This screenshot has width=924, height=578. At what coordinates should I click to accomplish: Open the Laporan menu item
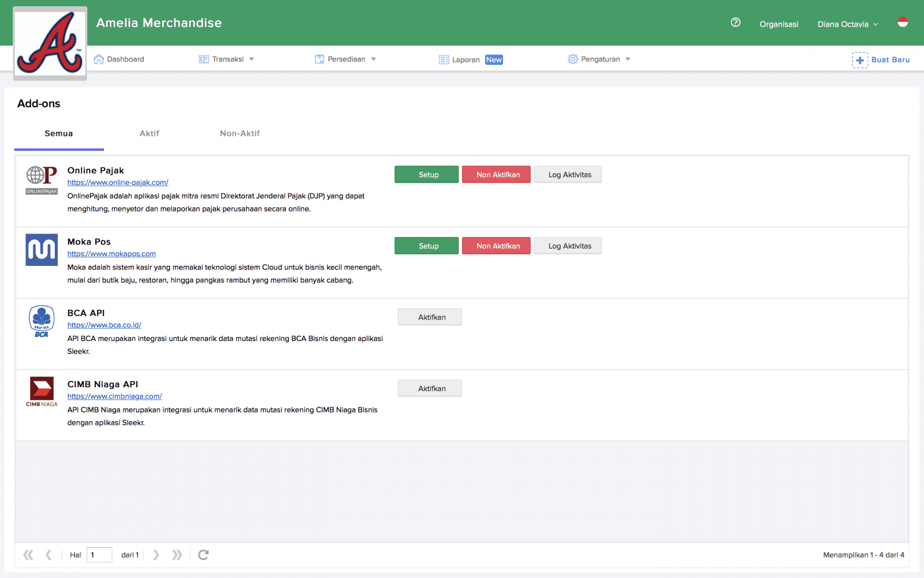[471, 60]
